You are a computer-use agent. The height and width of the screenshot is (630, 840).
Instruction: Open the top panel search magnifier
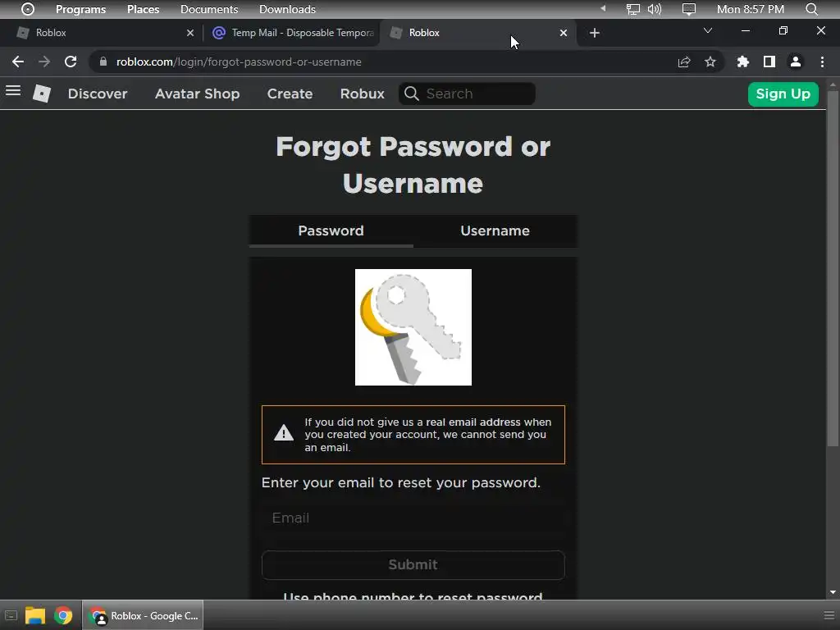click(x=811, y=9)
